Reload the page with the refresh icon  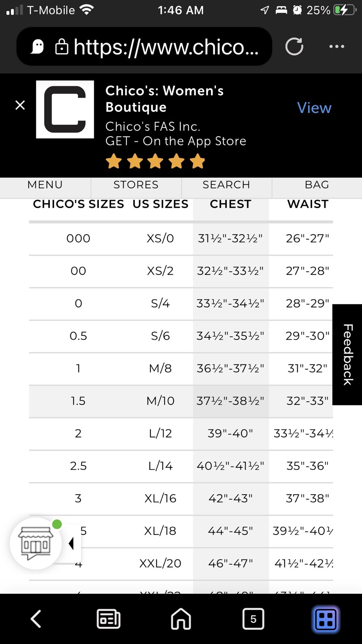pyautogui.click(x=294, y=46)
